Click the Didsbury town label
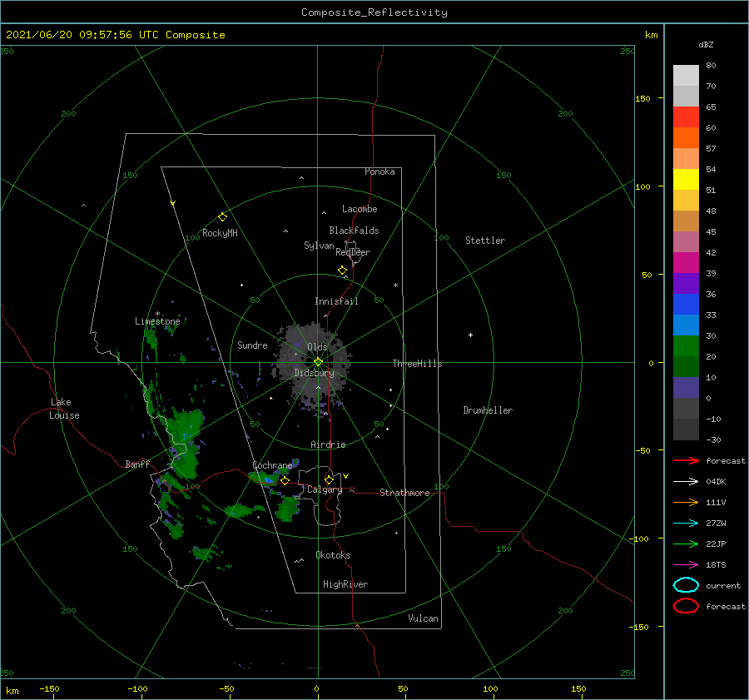 click(x=315, y=373)
